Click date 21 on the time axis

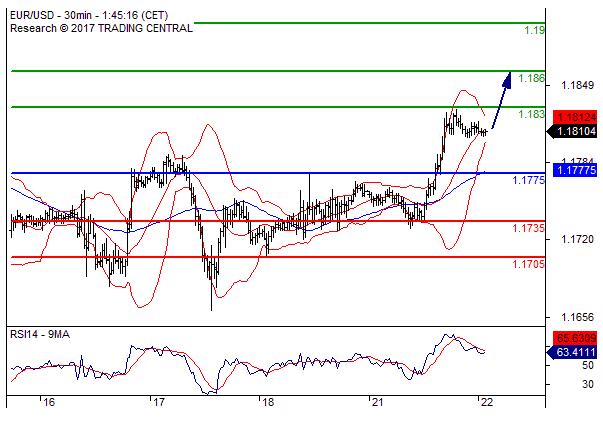tap(377, 402)
